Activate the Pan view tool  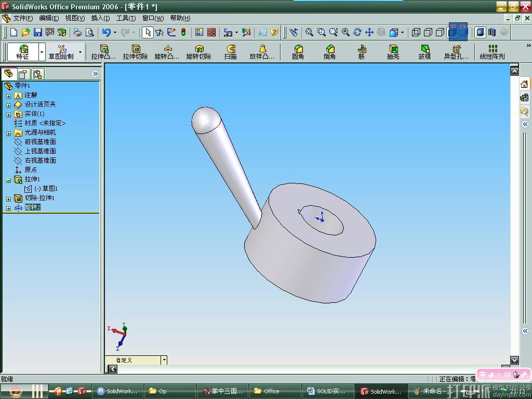369,32
